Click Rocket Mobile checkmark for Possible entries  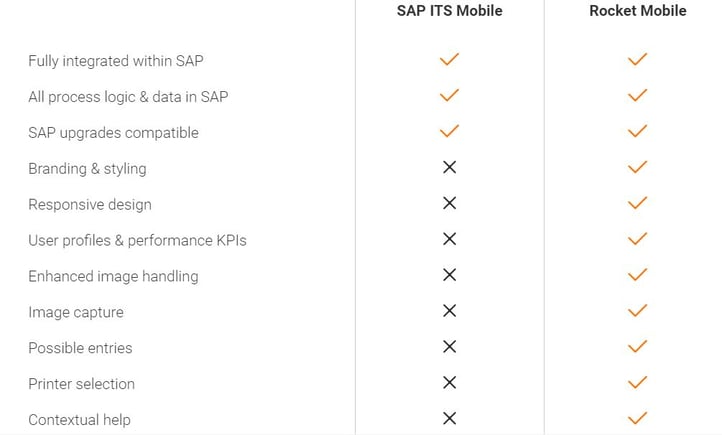click(637, 347)
